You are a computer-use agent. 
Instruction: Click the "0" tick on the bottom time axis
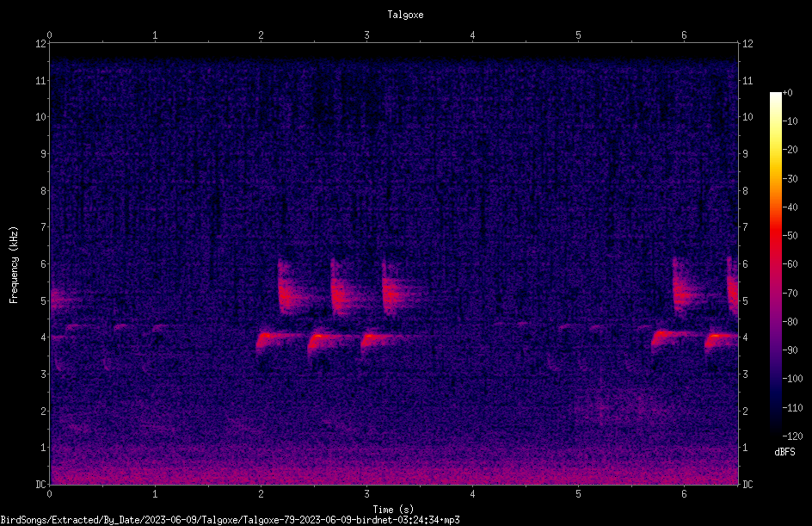click(x=49, y=494)
